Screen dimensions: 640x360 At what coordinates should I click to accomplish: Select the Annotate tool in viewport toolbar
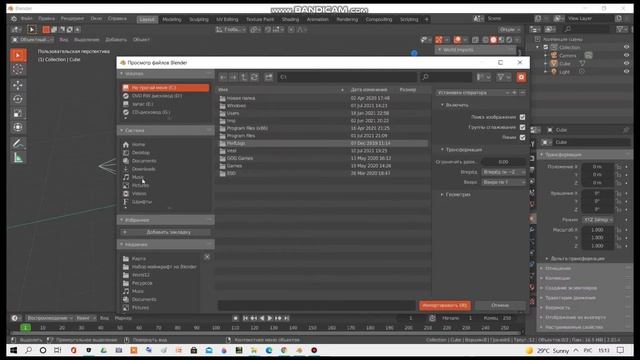(18, 143)
